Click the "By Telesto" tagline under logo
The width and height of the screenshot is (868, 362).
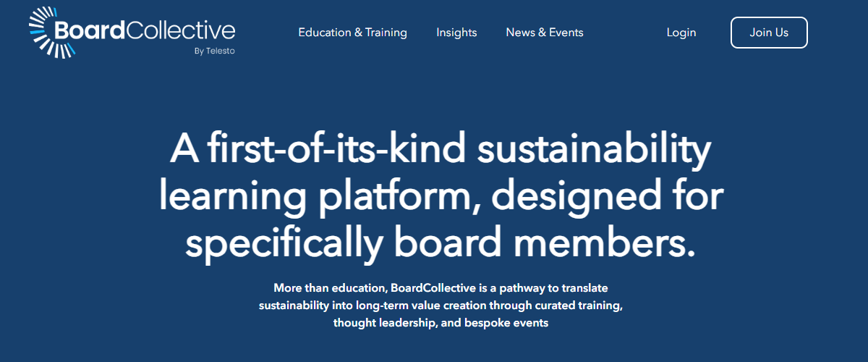tap(215, 51)
